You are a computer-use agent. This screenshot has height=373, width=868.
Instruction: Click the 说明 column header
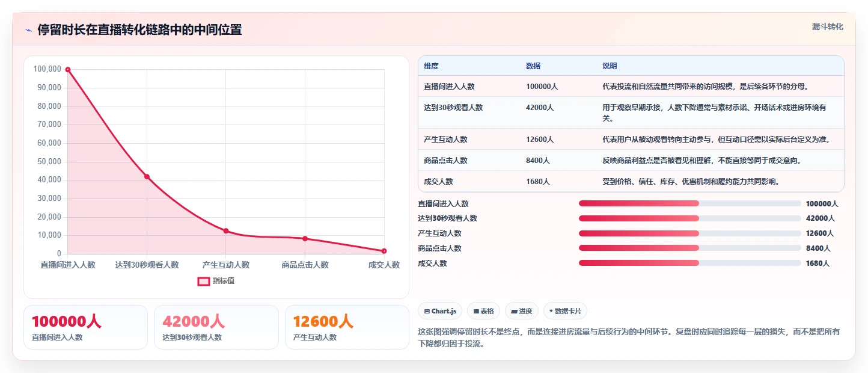click(x=610, y=66)
